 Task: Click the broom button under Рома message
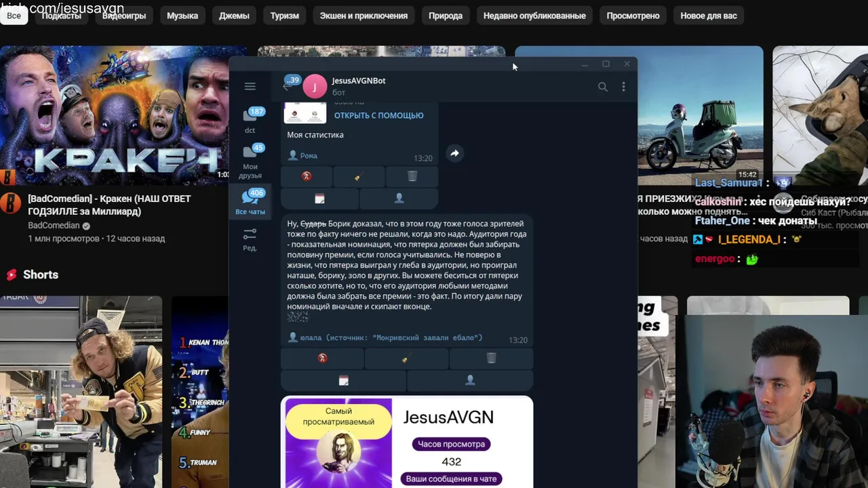[359, 176]
